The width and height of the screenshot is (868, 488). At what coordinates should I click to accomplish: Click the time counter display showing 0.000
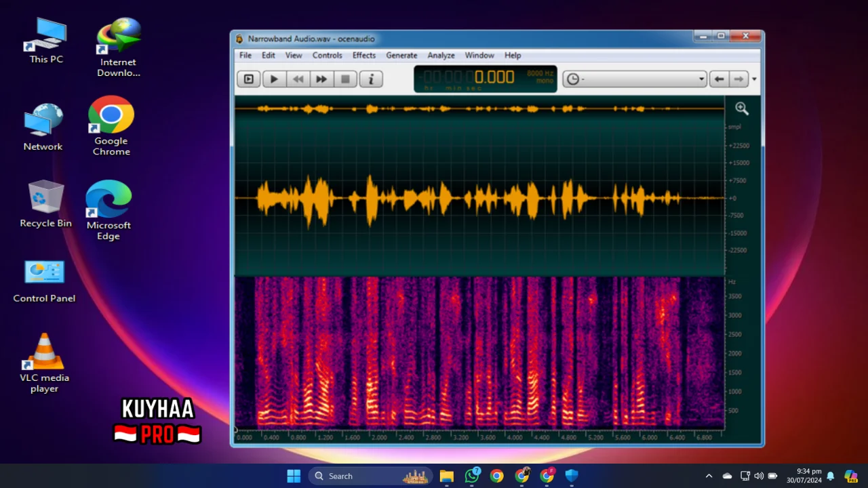coord(486,79)
